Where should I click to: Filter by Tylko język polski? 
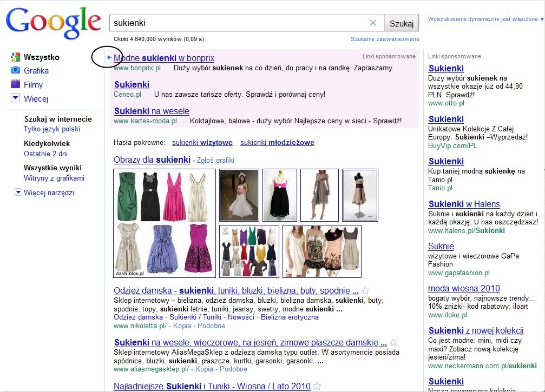(x=52, y=129)
